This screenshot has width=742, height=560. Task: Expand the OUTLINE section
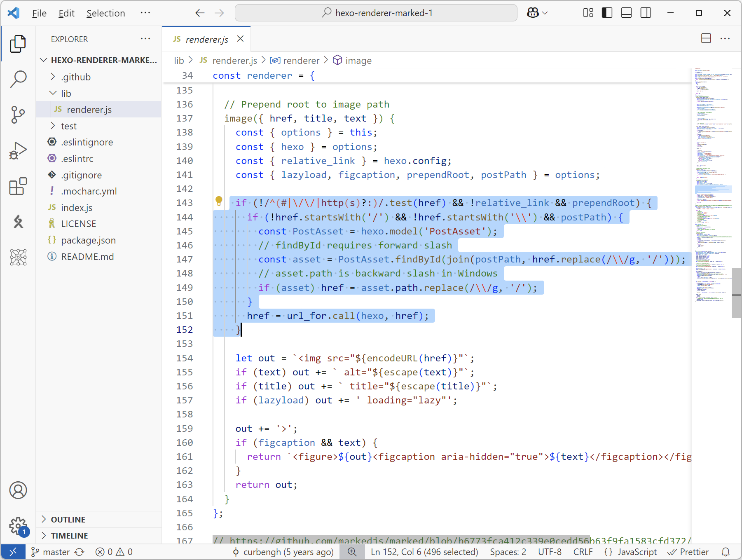pyautogui.click(x=68, y=520)
